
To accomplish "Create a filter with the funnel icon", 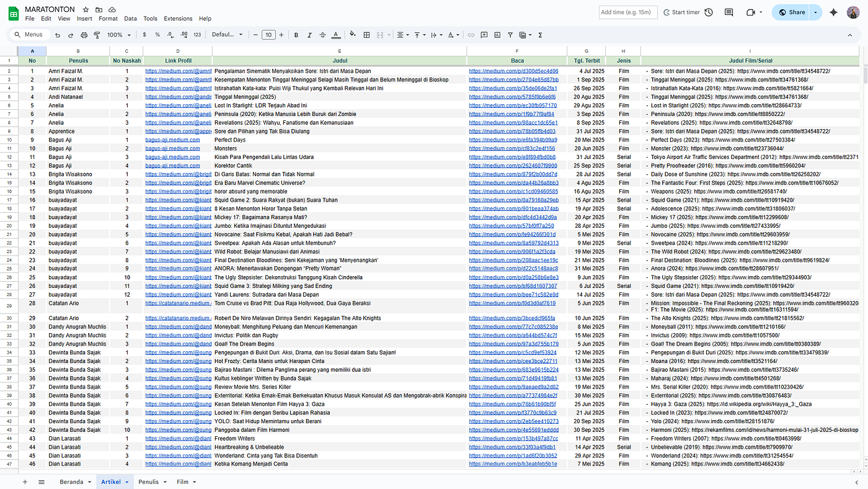I will pos(510,35).
